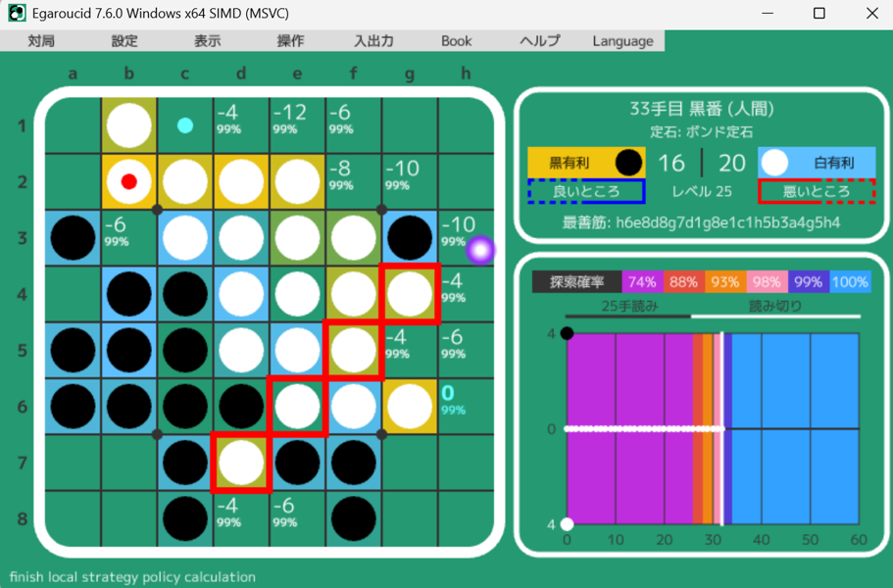Click the 100% blue probability legend swatch

(x=849, y=282)
